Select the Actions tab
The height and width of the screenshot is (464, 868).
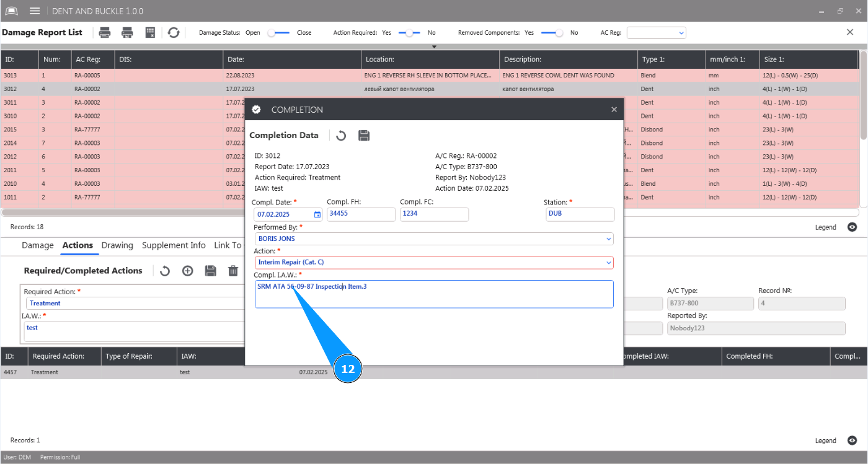[77, 245]
